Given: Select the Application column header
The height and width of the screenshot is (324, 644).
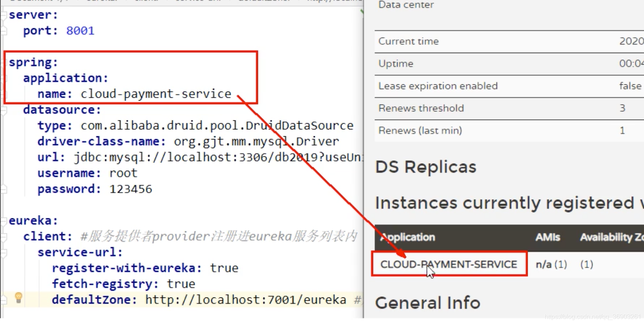Looking at the screenshot, I should point(408,237).
